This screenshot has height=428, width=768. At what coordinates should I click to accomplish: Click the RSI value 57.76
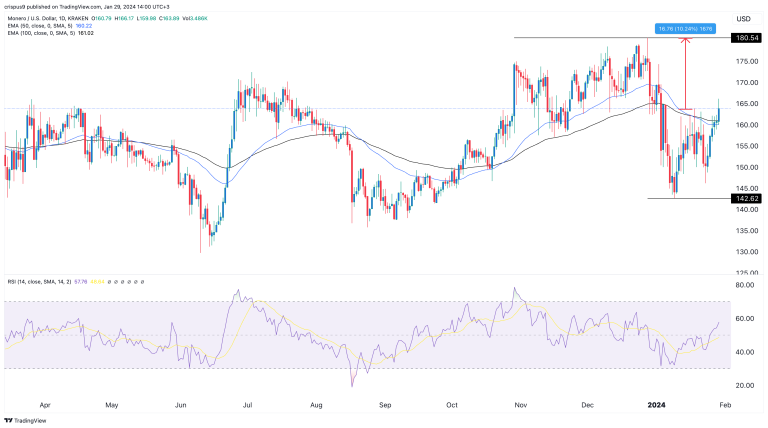click(81, 282)
